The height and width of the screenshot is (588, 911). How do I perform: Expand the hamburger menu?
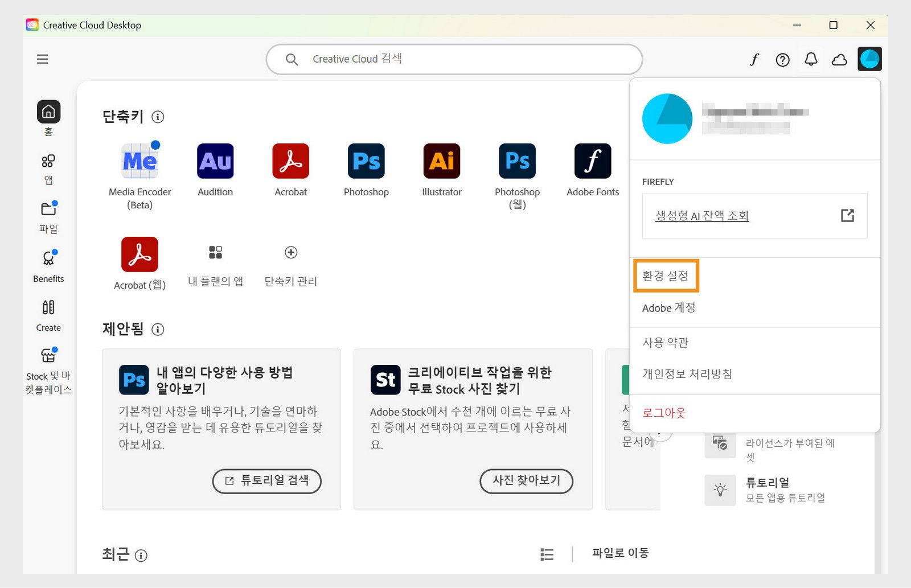pos(42,59)
